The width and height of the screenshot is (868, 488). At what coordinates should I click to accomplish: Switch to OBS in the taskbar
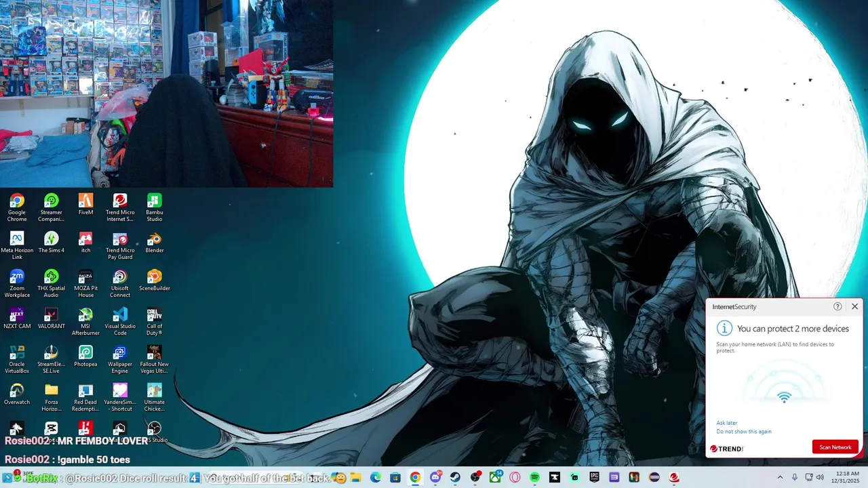(x=475, y=477)
